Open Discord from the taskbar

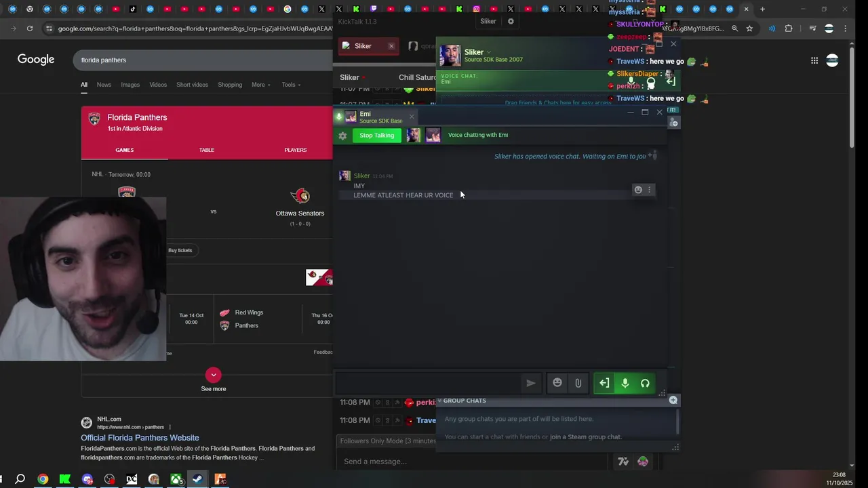point(87,479)
